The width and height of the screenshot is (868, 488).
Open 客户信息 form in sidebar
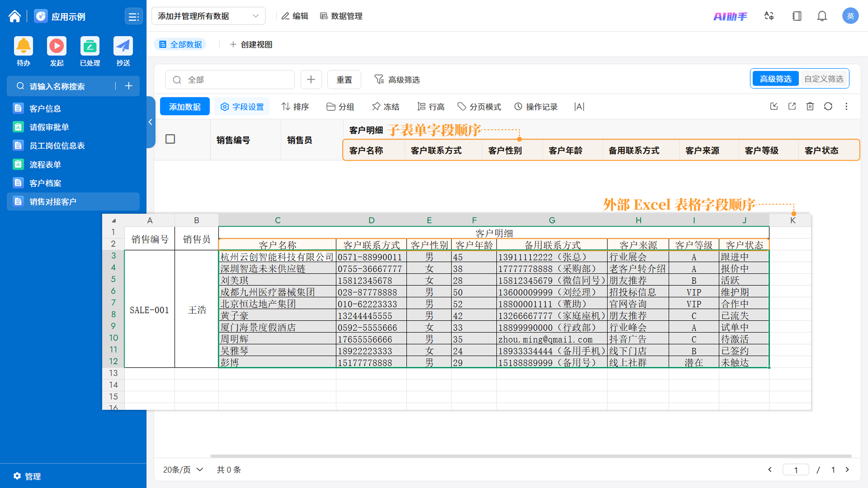point(73,108)
